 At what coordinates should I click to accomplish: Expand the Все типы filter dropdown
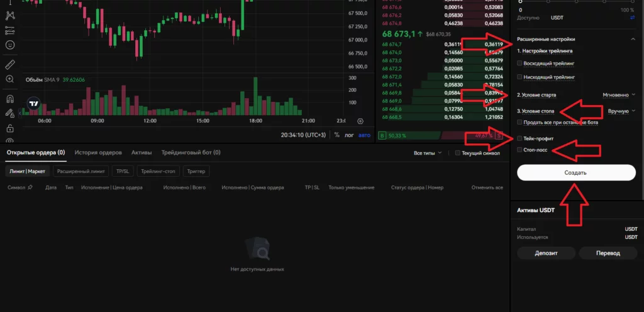[x=428, y=153]
